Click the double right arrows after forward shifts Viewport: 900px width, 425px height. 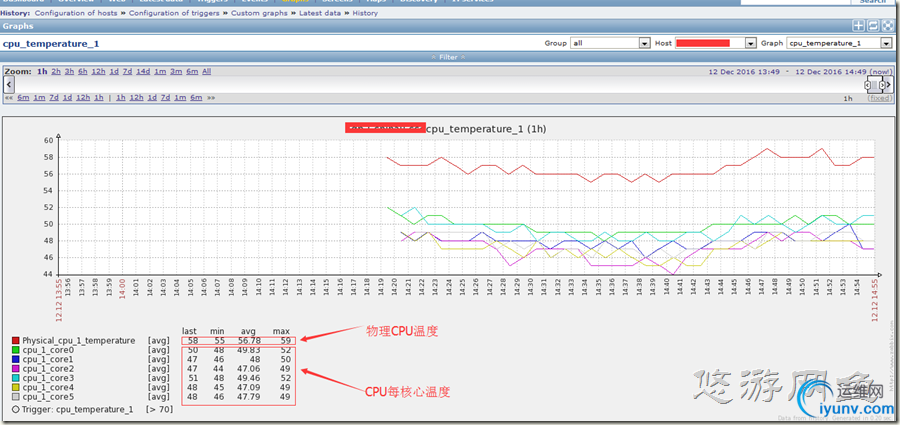[211, 98]
